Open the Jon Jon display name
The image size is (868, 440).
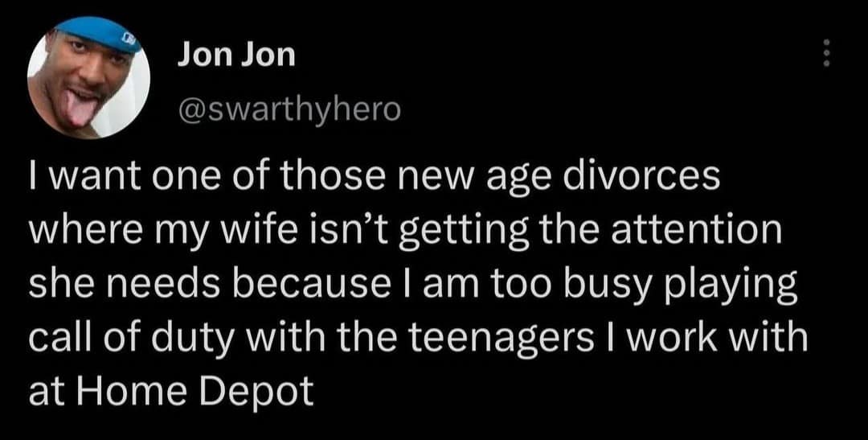[236, 56]
